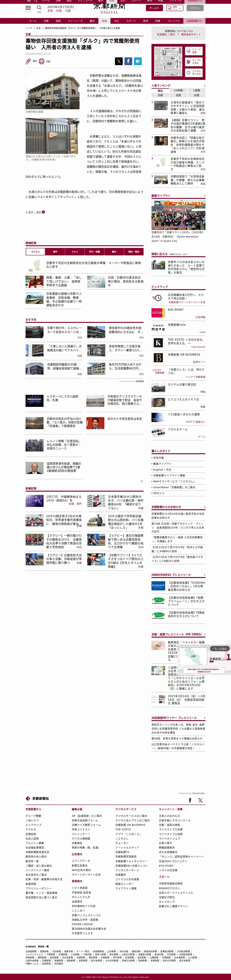Click the newspaper front page preview
This screenshot has width=231, height=980.
click(168, 62)
